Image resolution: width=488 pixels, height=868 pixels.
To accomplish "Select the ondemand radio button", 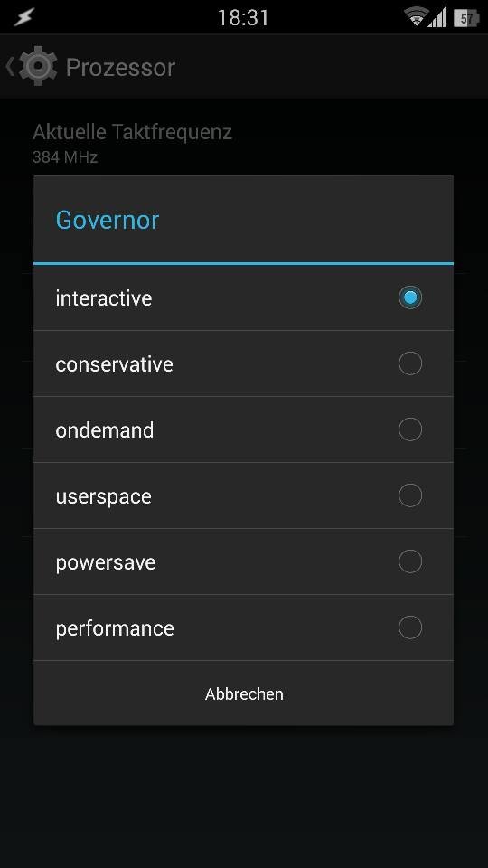I will point(410,429).
